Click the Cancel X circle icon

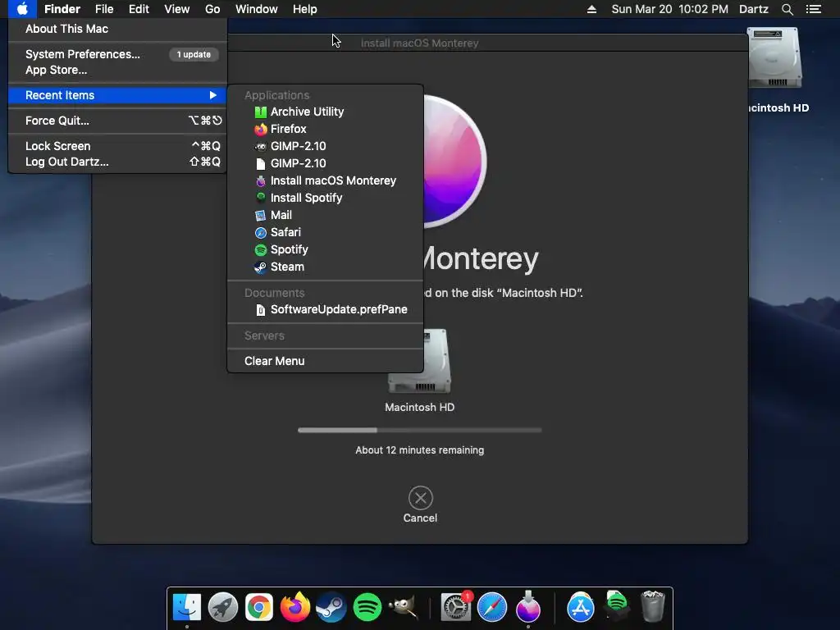421,498
